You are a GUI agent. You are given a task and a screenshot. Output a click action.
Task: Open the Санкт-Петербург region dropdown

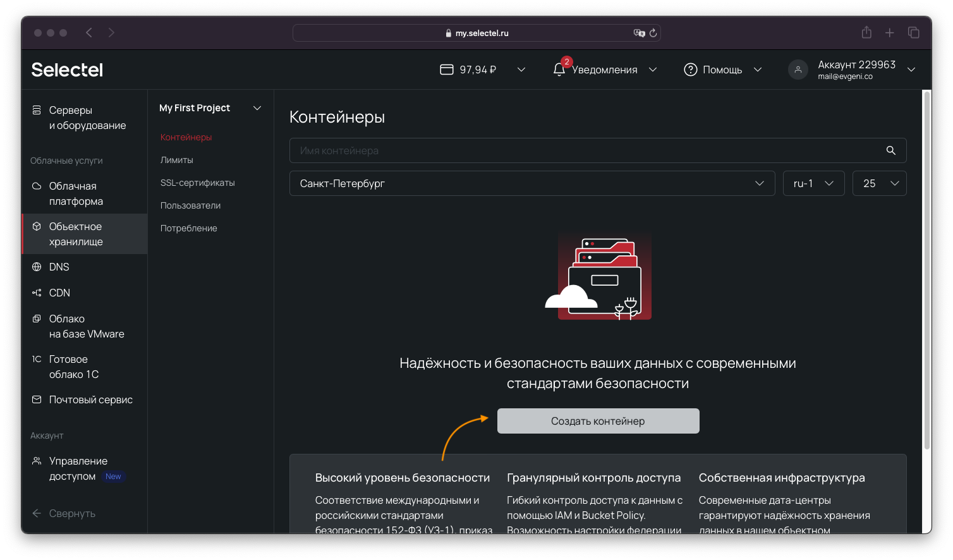pyautogui.click(x=532, y=183)
